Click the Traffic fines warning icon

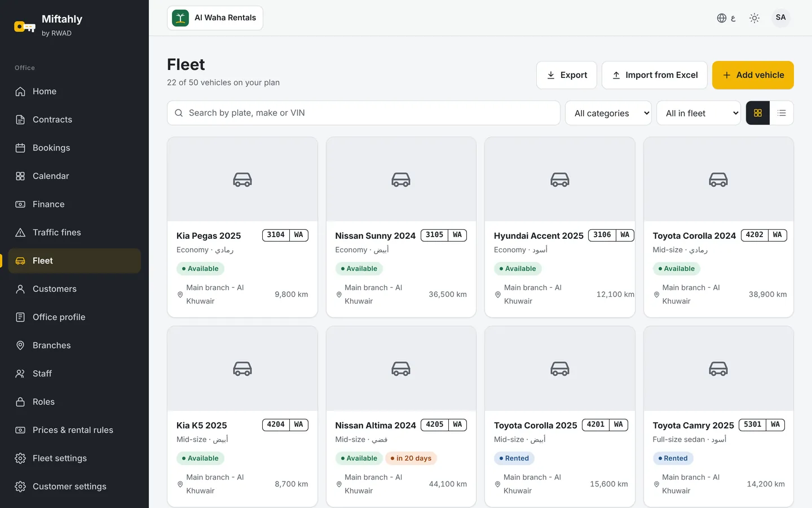pyautogui.click(x=20, y=233)
